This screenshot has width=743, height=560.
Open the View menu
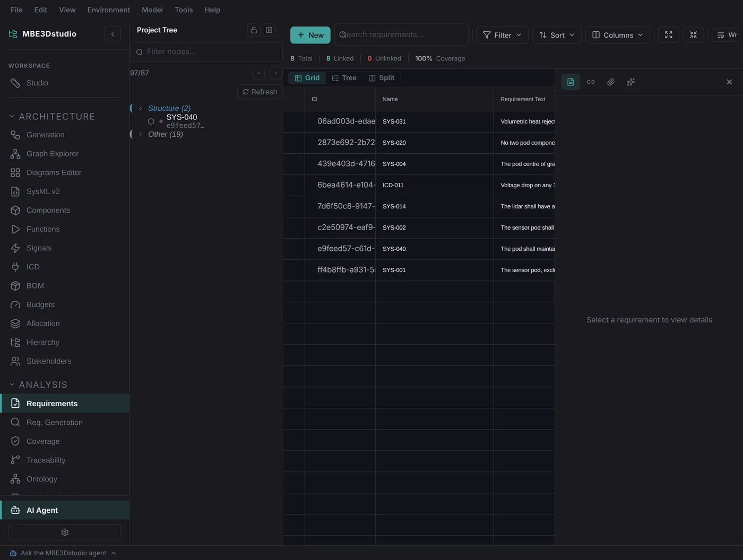[67, 10]
